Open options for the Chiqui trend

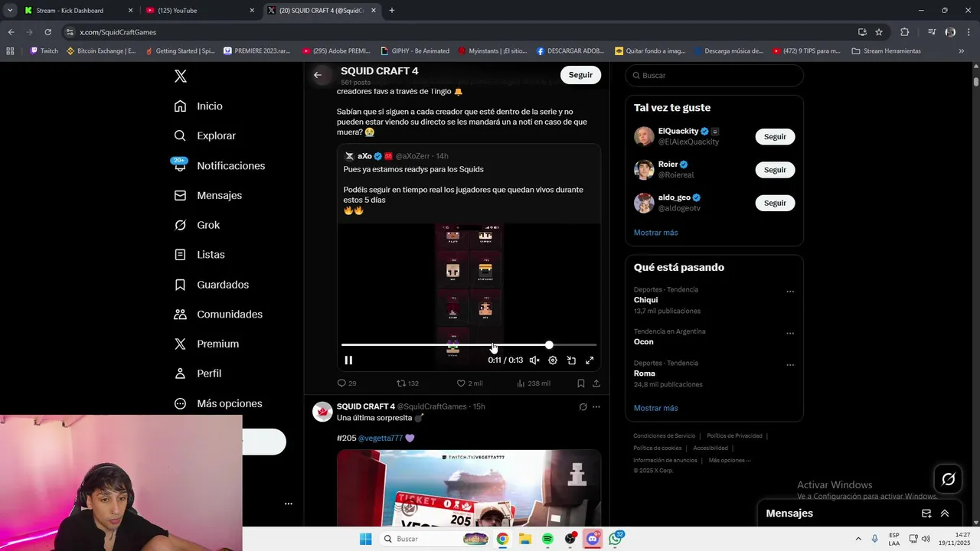(790, 292)
